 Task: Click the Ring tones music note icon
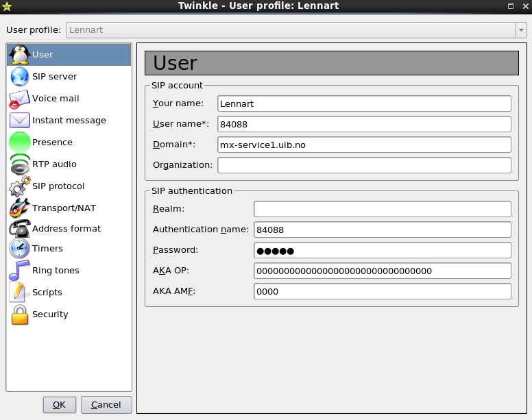pyautogui.click(x=19, y=271)
